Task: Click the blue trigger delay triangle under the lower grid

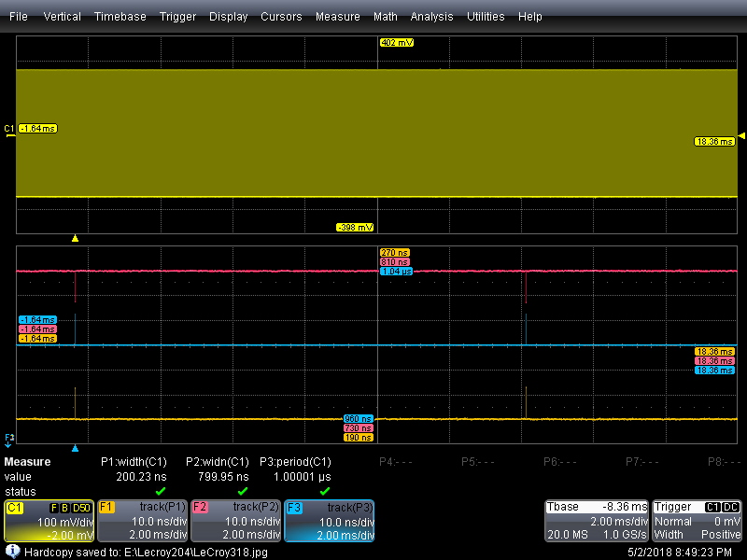Action: tap(75, 449)
